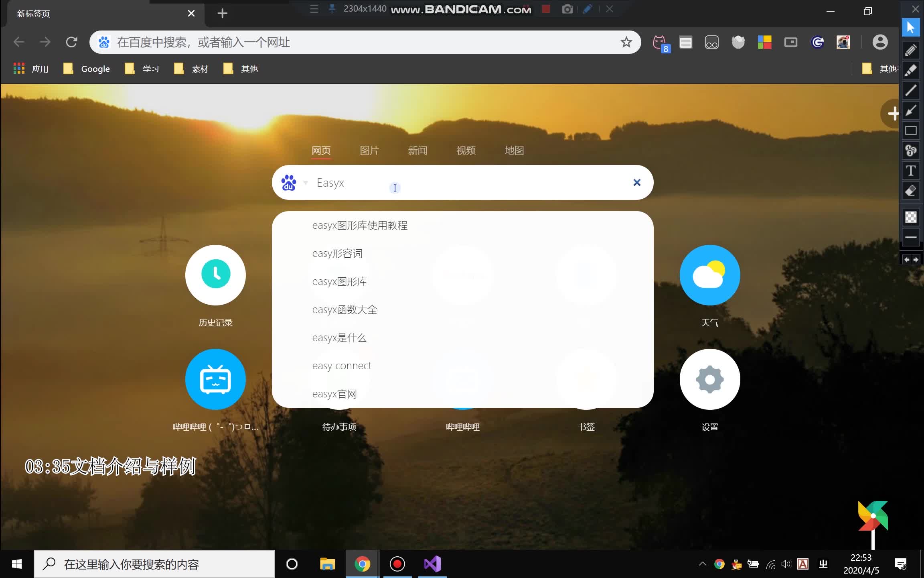Choose suggestion easy形容词
924x578 pixels.
(462, 254)
